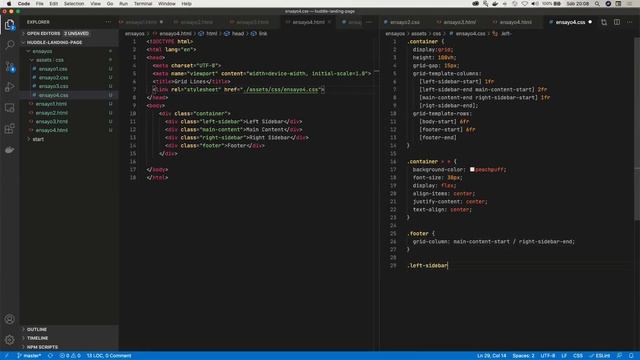Open the Remote Explorer view
The width and height of the screenshot is (640, 360).
pos(10,108)
